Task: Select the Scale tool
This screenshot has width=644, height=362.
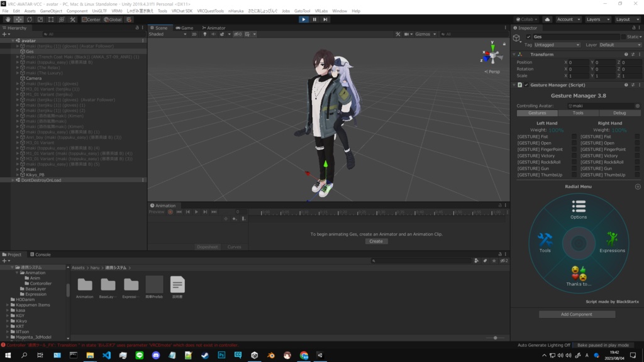Action: click(40, 19)
